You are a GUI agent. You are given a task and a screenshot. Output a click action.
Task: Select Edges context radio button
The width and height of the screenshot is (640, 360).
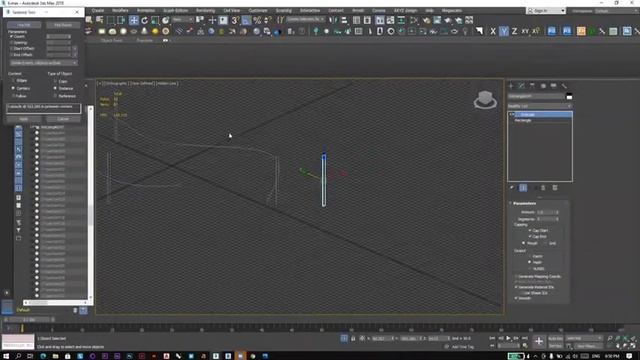pos(13,81)
